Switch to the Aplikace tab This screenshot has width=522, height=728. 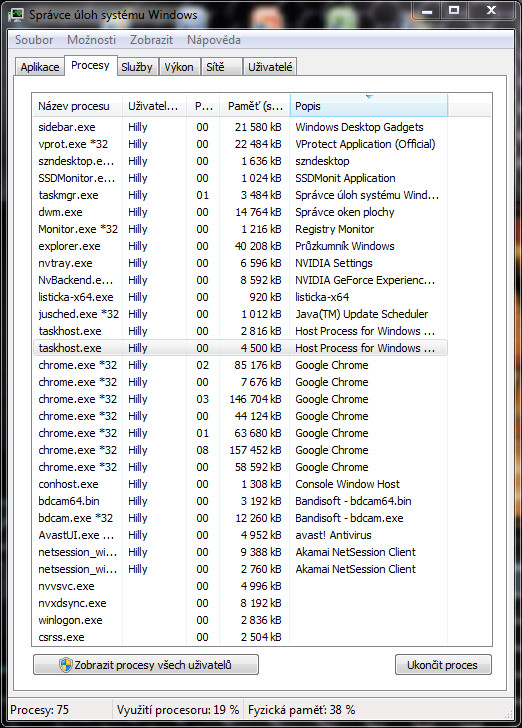click(39, 67)
